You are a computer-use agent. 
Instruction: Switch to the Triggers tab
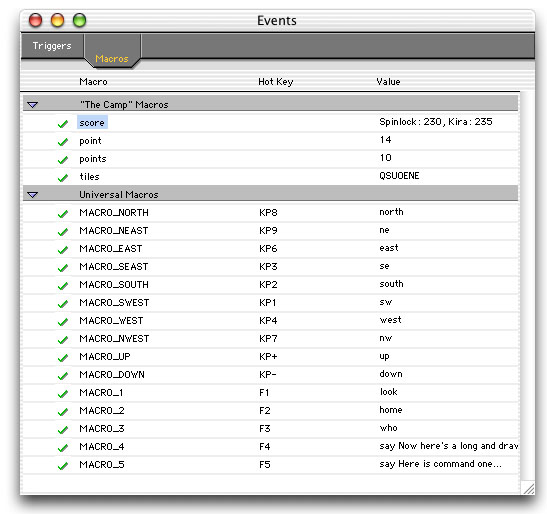coord(52,46)
